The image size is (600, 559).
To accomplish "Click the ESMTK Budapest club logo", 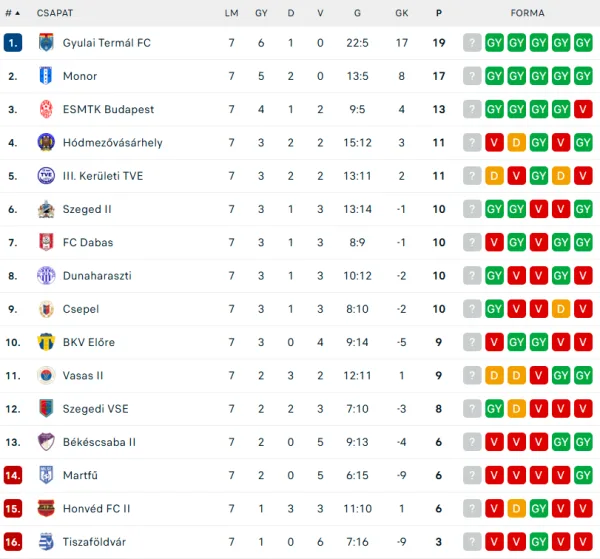I will [46, 109].
